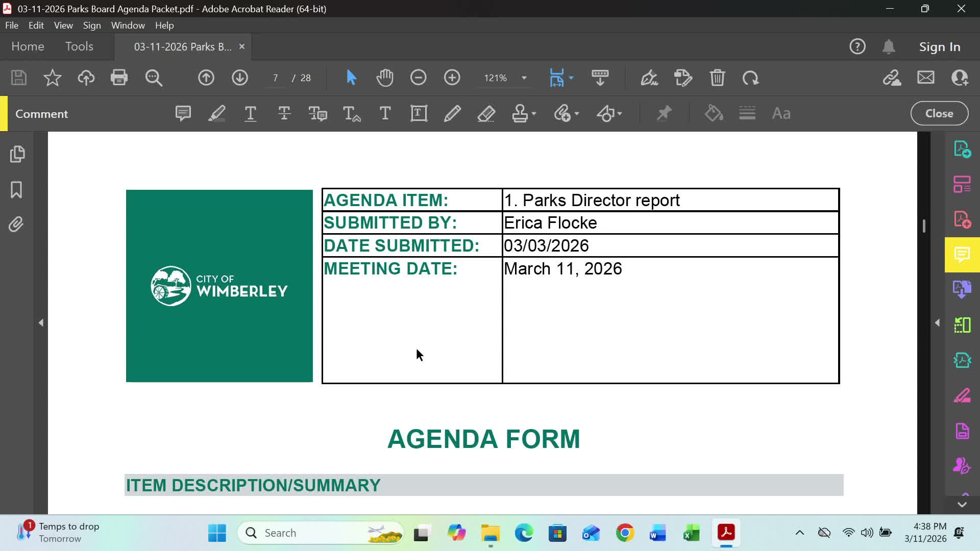Select the Eraser annotation tool
The image size is (980, 551).
tap(486, 113)
